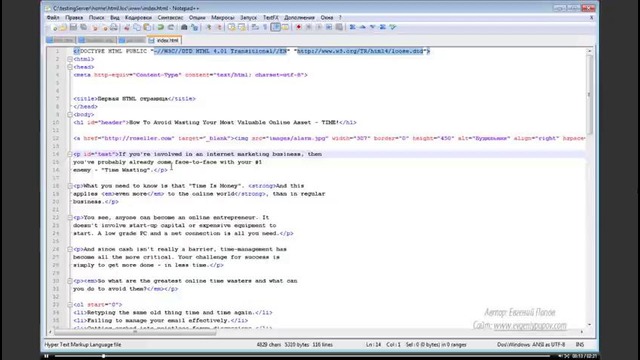The image size is (640, 360).
Task: Click the vertical scrollbar down arrow
Action: tap(589, 325)
